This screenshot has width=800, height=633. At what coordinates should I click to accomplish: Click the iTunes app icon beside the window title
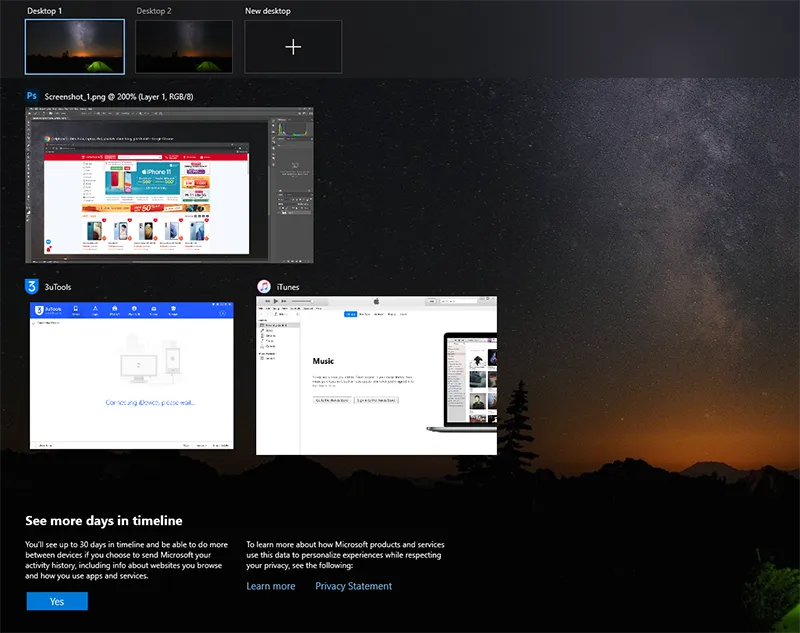(264, 287)
